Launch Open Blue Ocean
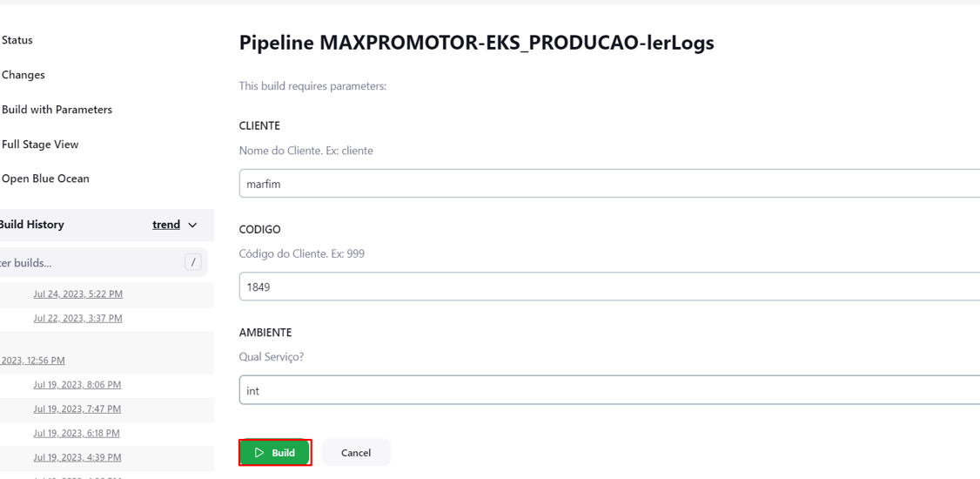 pyautogui.click(x=45, y=179)
